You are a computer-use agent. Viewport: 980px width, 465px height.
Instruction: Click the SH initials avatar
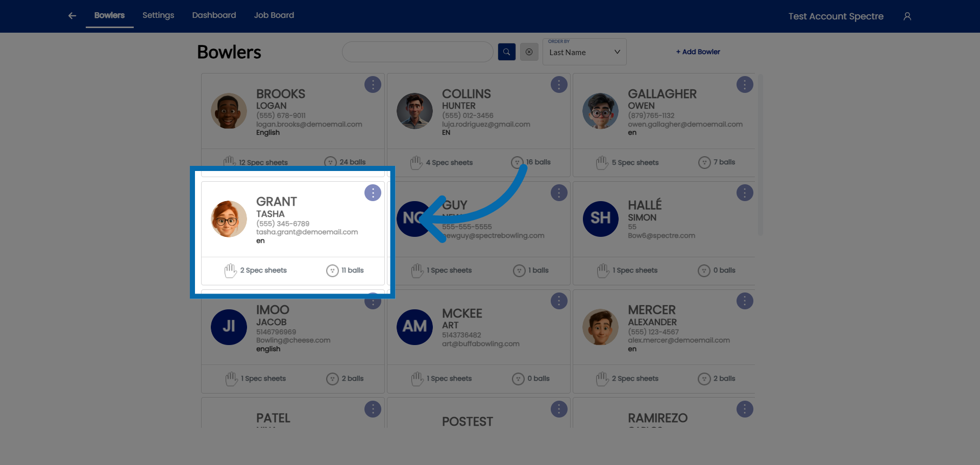[600, 219]
